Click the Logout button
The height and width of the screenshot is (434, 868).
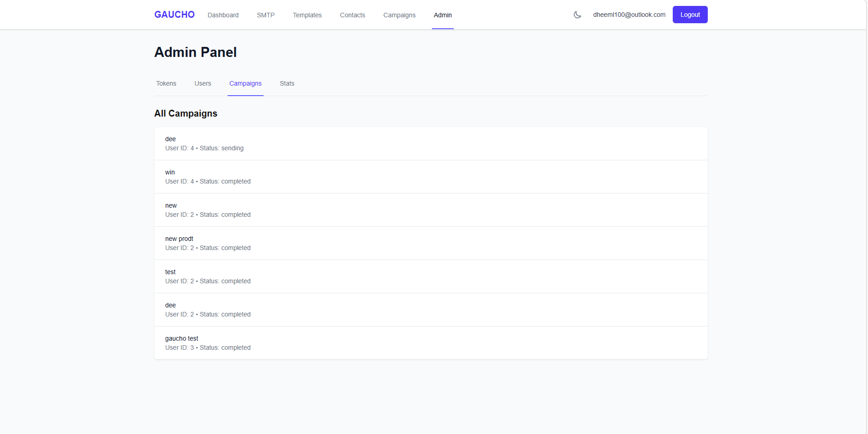[x=689, y=14]
